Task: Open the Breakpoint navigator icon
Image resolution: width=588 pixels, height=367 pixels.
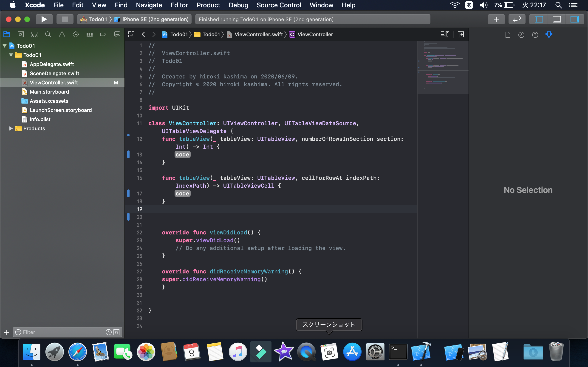Action: click(103, 34)
